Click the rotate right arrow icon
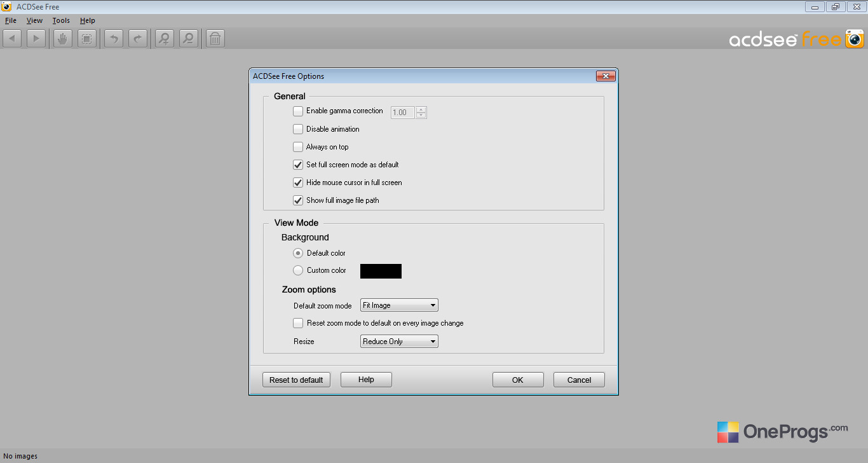868x463 pixels. (138, 39)
